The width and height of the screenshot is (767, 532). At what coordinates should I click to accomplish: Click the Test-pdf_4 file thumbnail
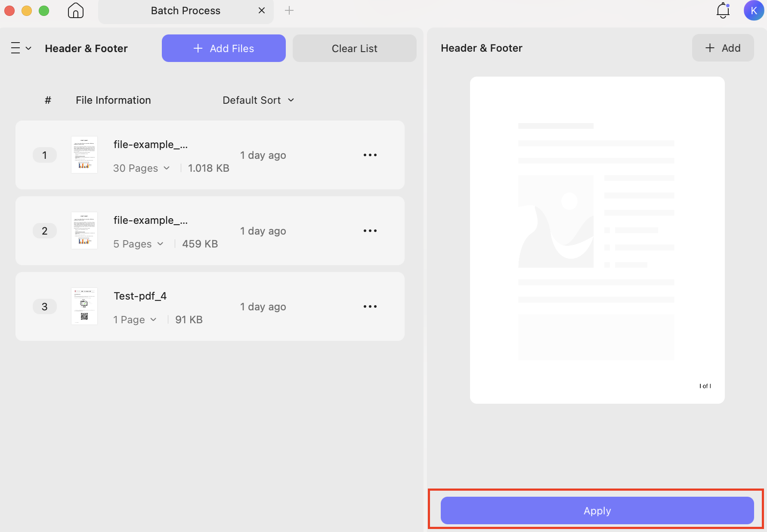coord(84,306)
